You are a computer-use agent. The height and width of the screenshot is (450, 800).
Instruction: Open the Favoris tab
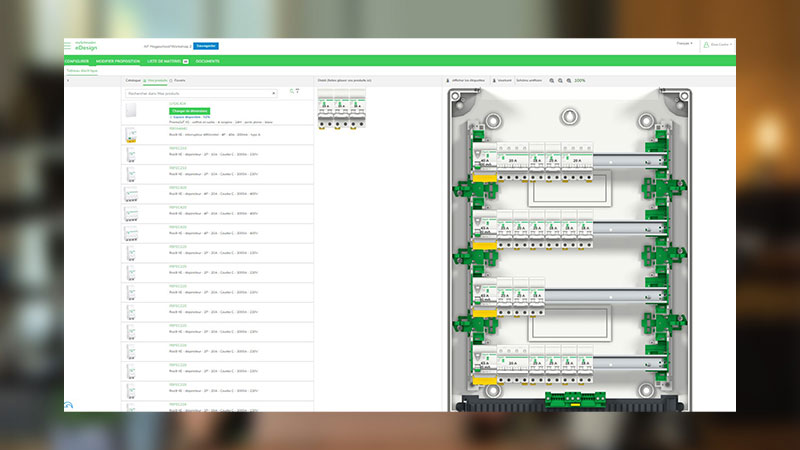178,81
